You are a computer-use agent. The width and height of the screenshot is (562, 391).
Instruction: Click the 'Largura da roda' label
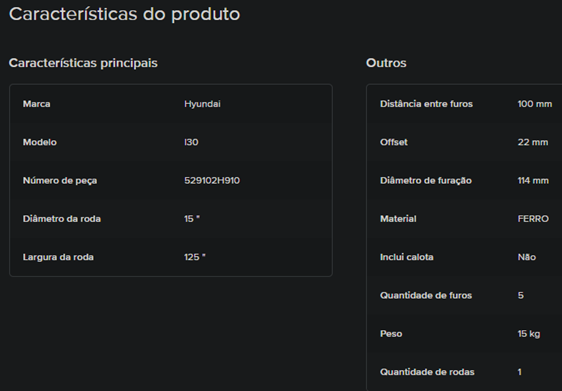58,257
